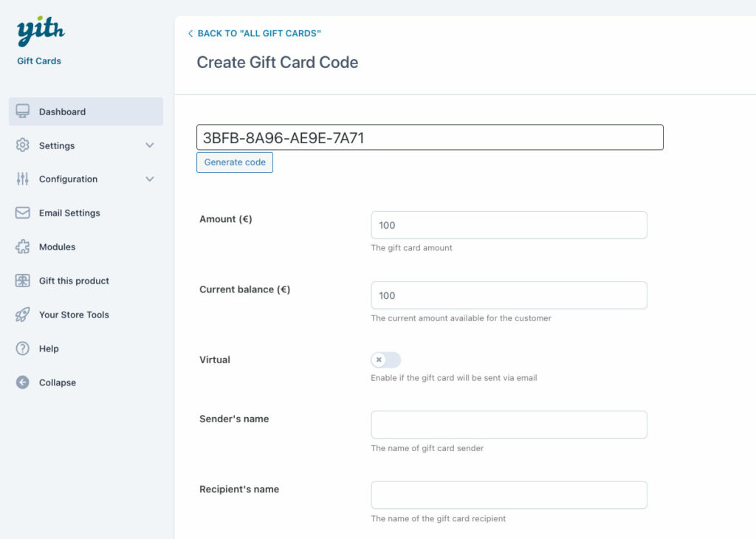Click the Current balance (€) label
This screenshot has width=756, height=539.
[x=245, y=289]
